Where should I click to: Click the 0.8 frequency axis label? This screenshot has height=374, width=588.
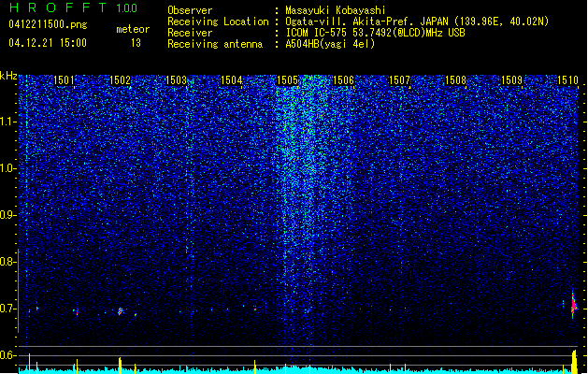coord(7,262)
